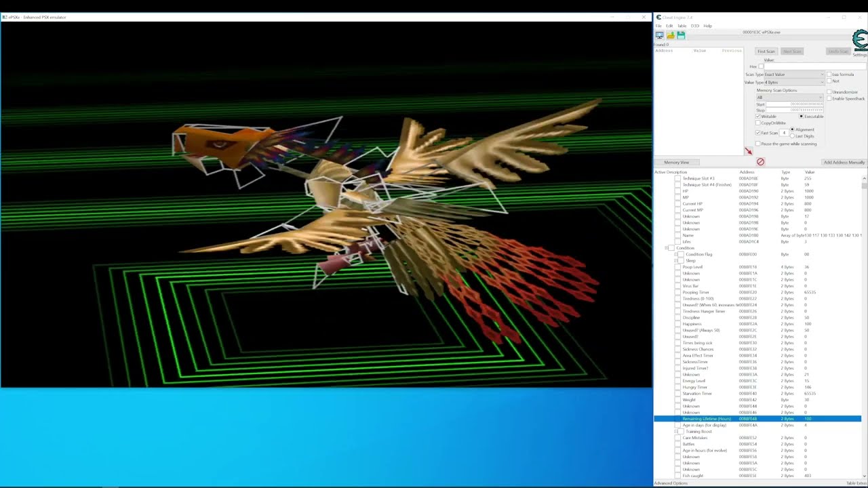The height and width of the screenshot is (488, 868).
Task: Open the D3D menu in Cheat Engine
Action: (694, 26)
